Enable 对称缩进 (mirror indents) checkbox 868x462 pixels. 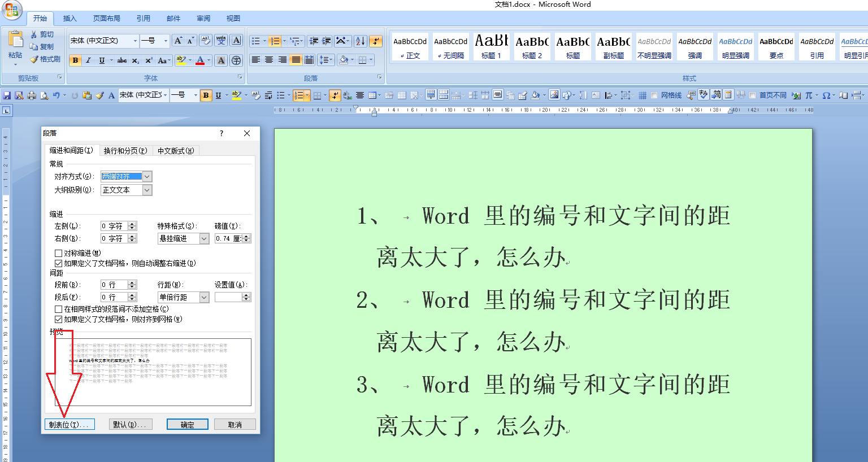pyautogui.click(x=58, y=253)
